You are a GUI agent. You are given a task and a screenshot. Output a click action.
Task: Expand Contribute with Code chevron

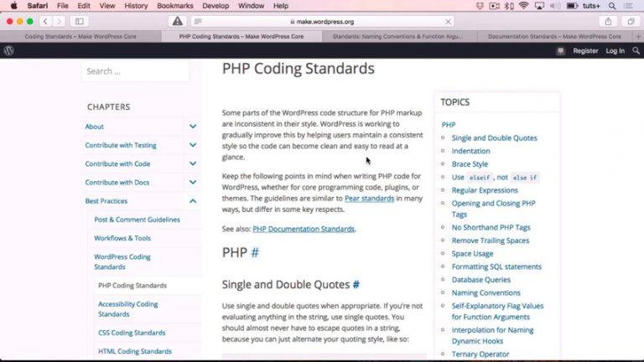pos(193,163)
